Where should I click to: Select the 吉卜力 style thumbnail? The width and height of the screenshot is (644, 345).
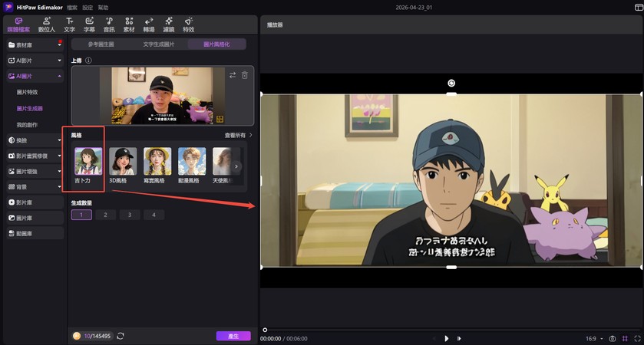[x=88, y=161]
